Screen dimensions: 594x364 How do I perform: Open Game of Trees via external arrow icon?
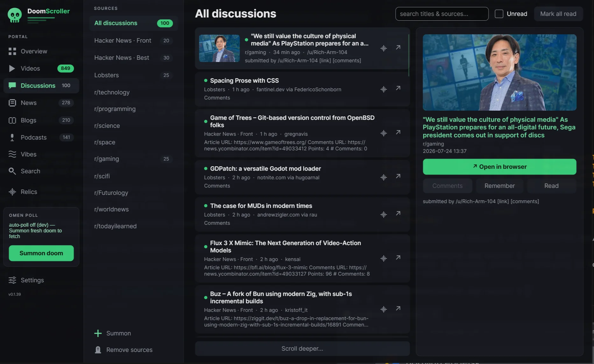(x=398, y=132)
